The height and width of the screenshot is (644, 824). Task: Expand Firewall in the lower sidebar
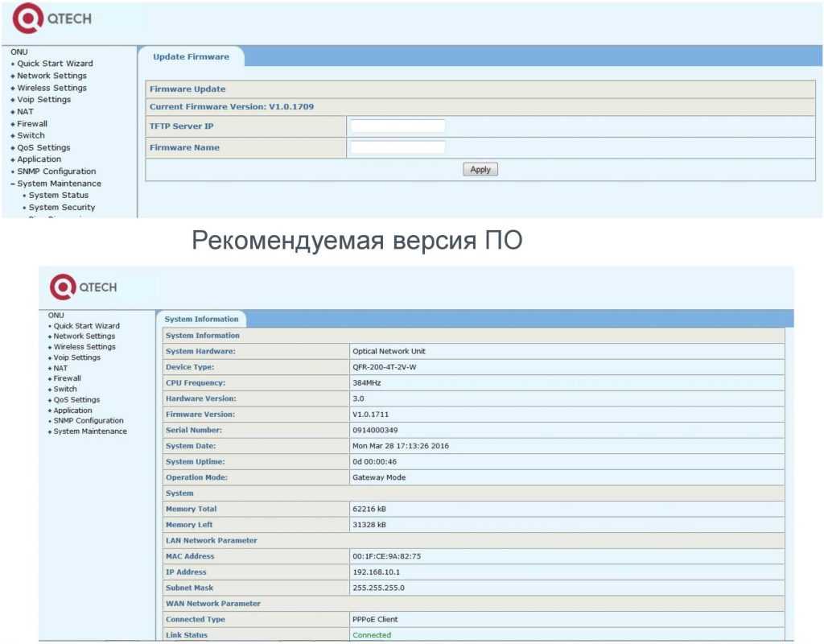[67, 378]
